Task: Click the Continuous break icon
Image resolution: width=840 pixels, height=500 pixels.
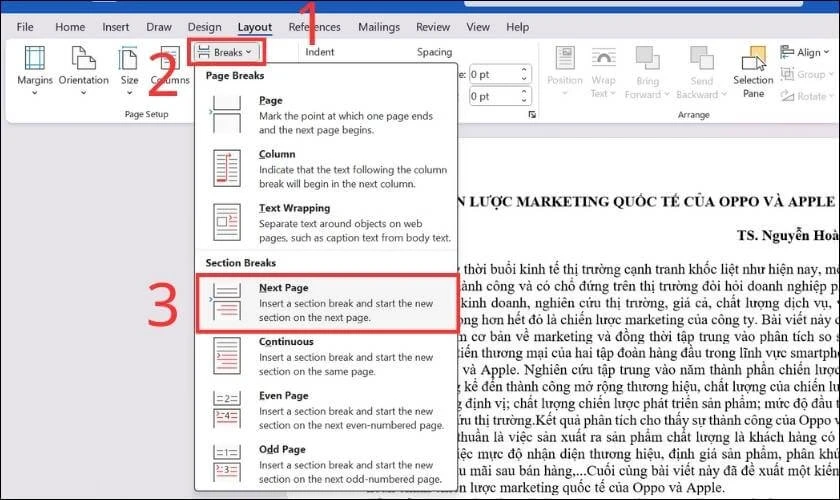Action: tap(227, 356)
